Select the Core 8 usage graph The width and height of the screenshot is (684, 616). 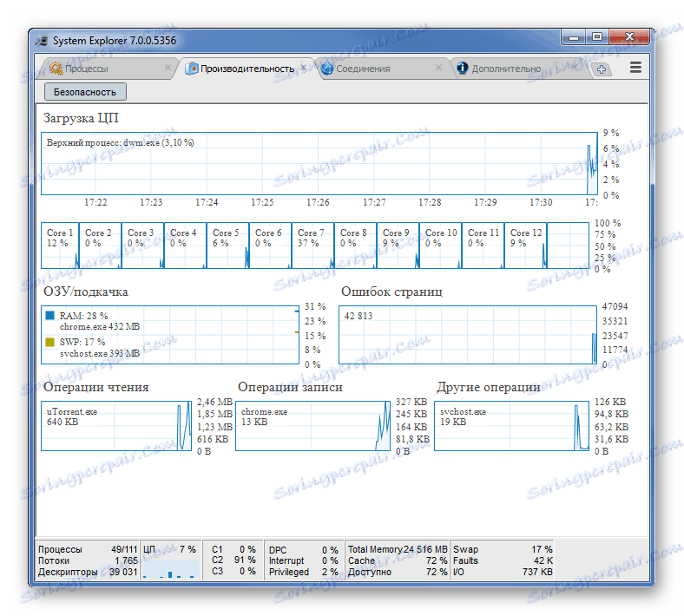[356, 246]
